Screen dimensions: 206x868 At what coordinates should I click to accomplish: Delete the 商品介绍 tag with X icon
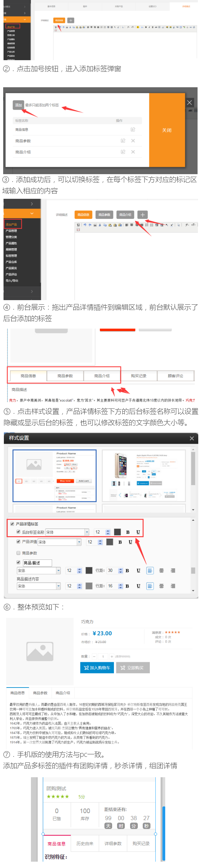point(133,152)
